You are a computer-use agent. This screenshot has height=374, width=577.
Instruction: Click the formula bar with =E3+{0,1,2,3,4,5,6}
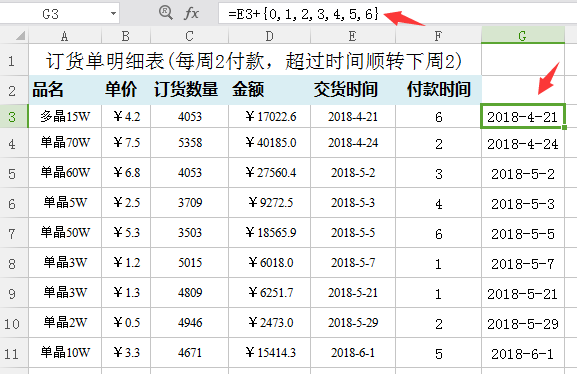tap(397, 14)
